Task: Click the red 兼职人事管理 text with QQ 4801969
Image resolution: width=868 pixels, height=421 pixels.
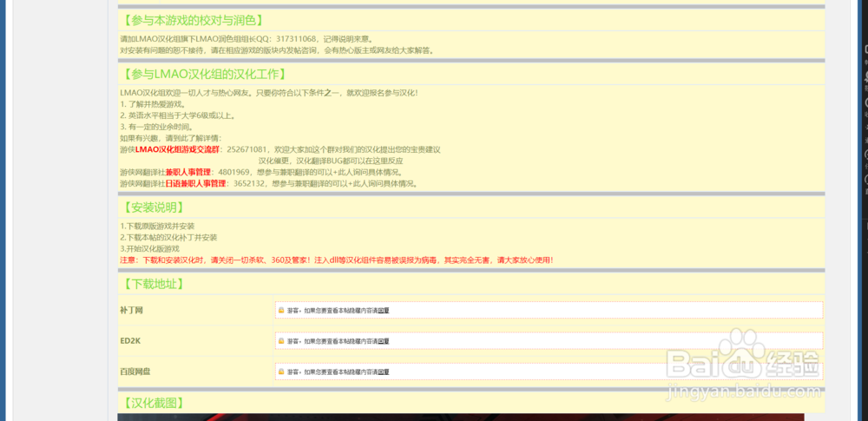Action: pyautogui.click(x=188, y=172)
